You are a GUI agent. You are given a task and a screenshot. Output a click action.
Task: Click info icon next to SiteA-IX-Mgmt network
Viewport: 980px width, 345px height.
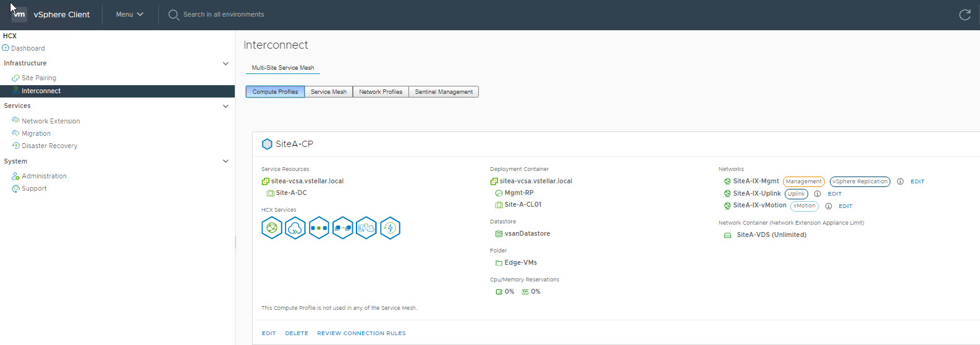(900, 181)
